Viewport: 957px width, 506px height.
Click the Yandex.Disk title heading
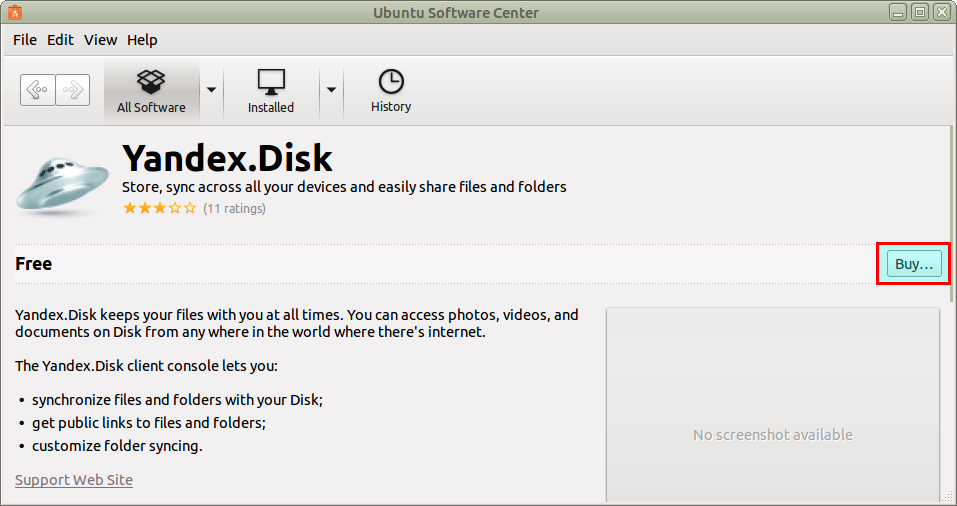[x=228, y=158]
